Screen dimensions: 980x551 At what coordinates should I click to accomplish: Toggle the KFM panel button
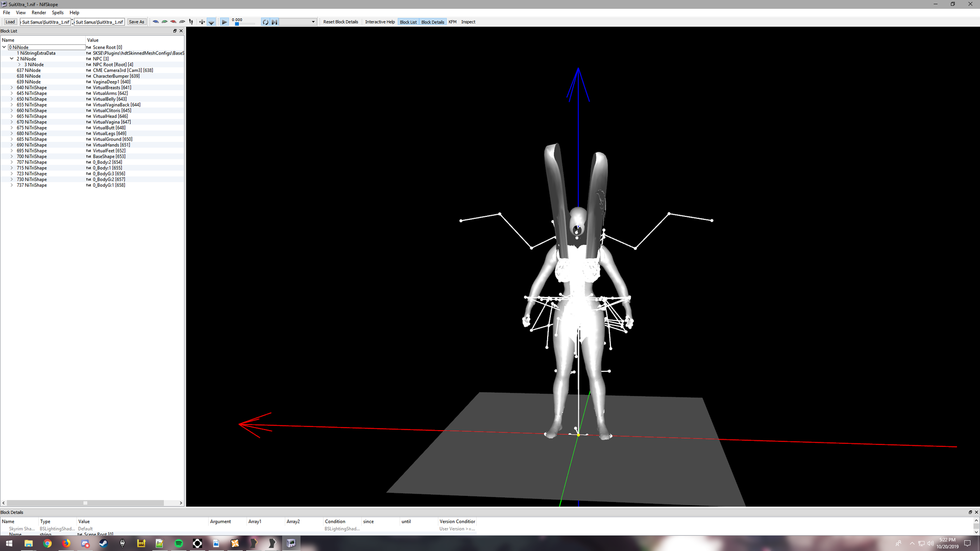pyautogui.click(x=452, y=22)
